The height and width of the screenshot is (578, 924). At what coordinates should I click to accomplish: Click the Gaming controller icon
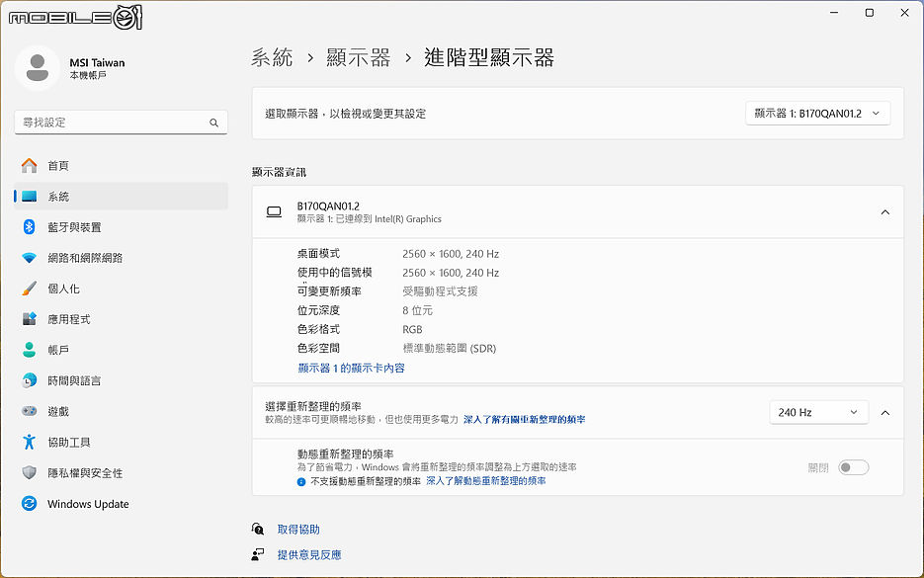coord(29,411)
